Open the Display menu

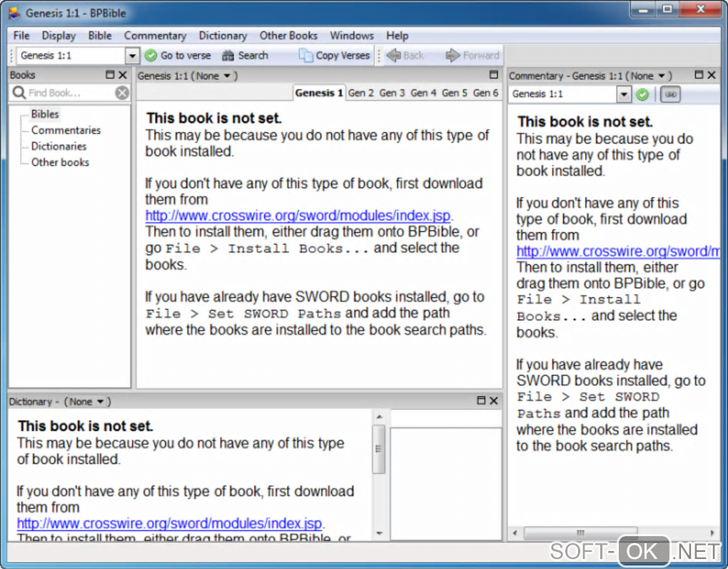pyautogui.click(x=59, y=36)
